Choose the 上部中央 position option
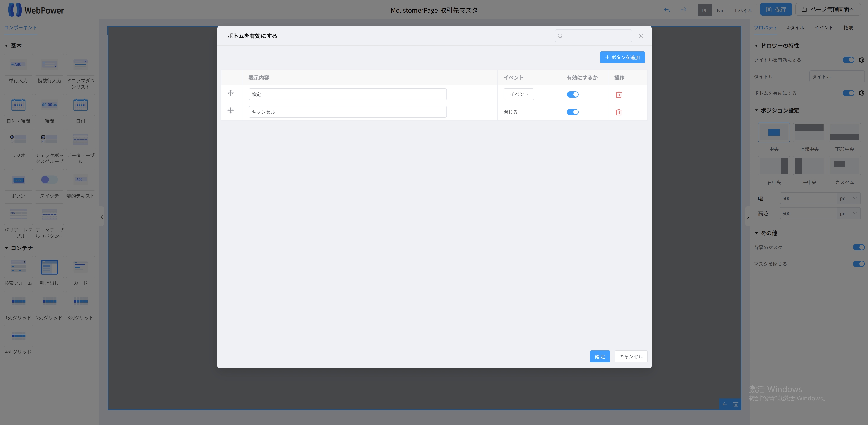The height and width of the screenshot is (425, 868). click(x=809, y=132)
